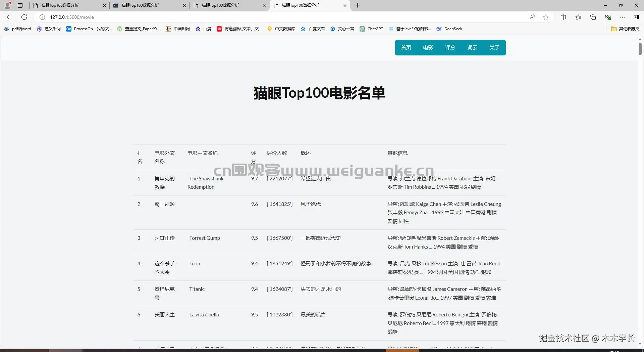Click The Shawshank Redemption cell
The width and height of the screenshot is (644, 352).
pos(205,183)
